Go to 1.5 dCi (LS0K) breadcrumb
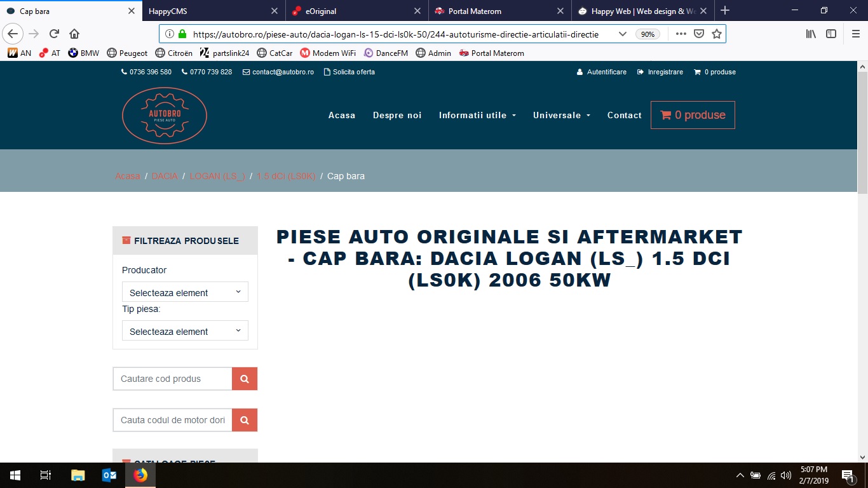Viewport: 868px width, 488px height. 286,176
